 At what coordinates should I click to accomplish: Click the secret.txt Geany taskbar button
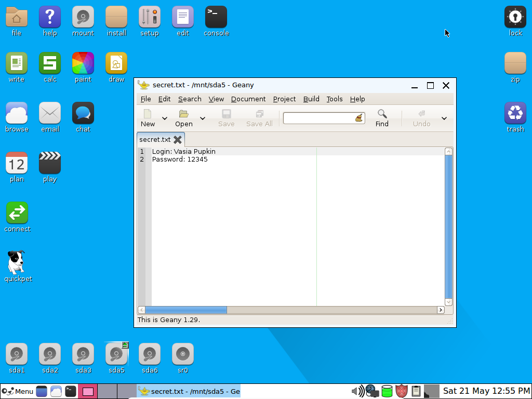pos(189,391)
